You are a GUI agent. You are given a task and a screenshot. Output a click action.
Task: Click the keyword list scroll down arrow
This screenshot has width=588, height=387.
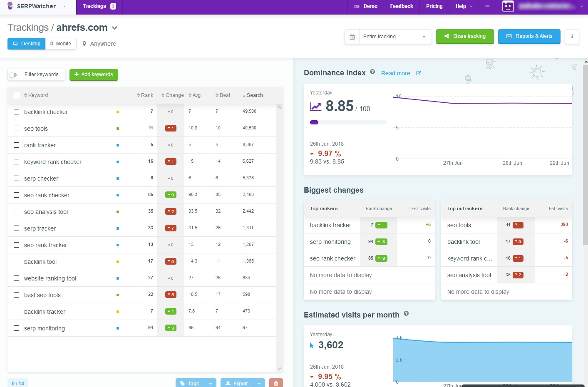(x=280, y=369)
